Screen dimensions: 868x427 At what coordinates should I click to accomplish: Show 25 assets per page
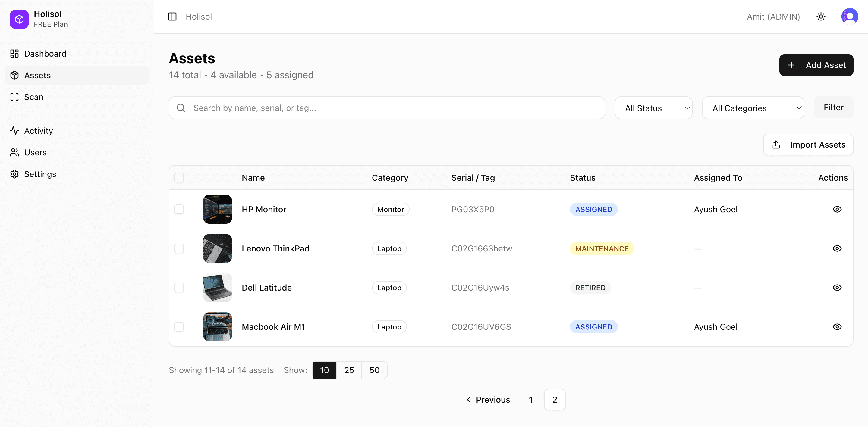coord(349,370)
